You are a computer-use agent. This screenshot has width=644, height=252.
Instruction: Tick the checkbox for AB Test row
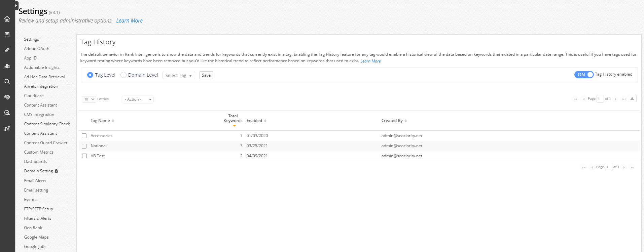pos(84,156)
